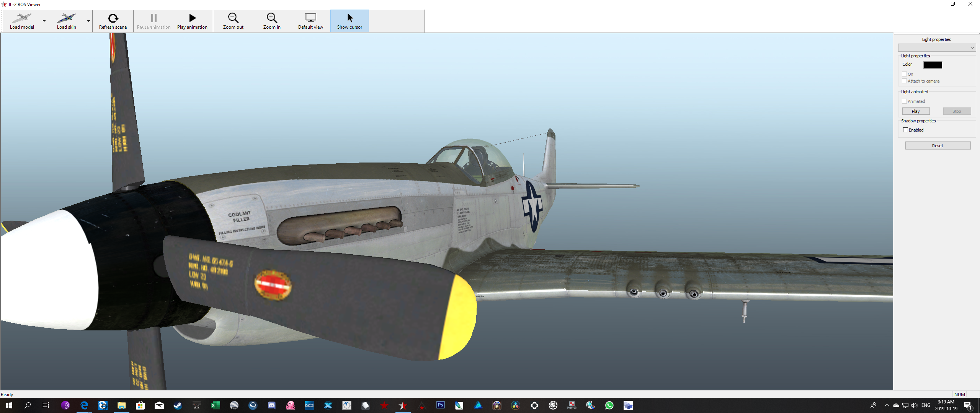This screenshot has height=413, width=980.
Task: Click the Zoom out magnifier
Action: (233, 18)
